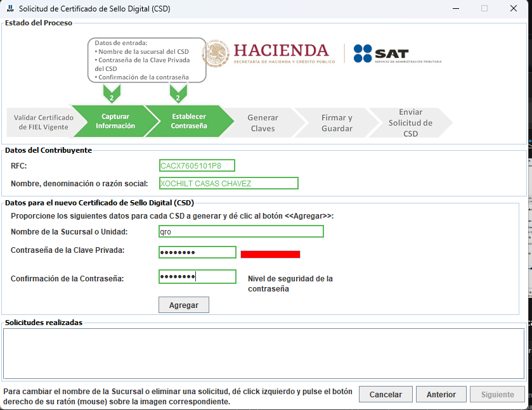
Task: Focus the Confirmación de la Contraseña field
Action: click(197, 277)
